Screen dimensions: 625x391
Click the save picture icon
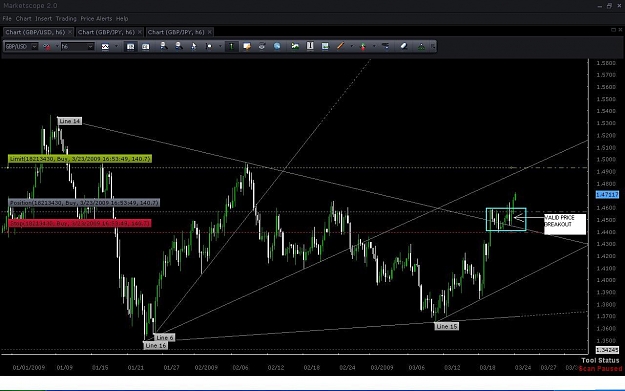pyautogui.click(x=325, y=47)
